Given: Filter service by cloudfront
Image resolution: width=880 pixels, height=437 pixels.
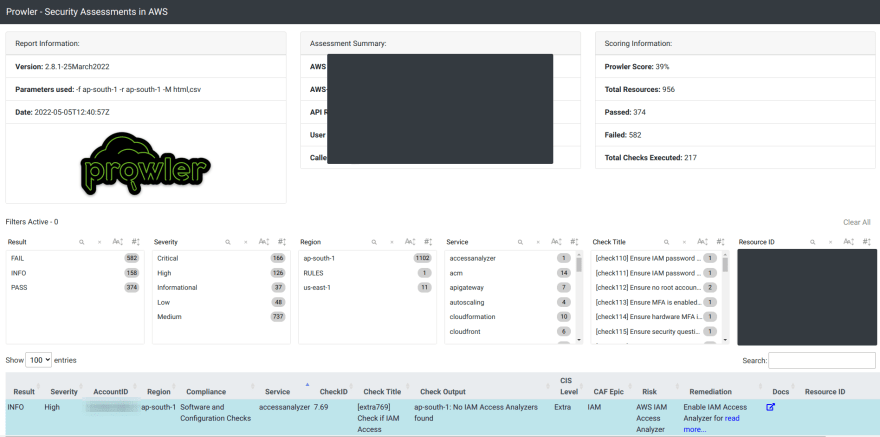Looking at the screenshot, I should pyautogui.click(x=510, y=332).
